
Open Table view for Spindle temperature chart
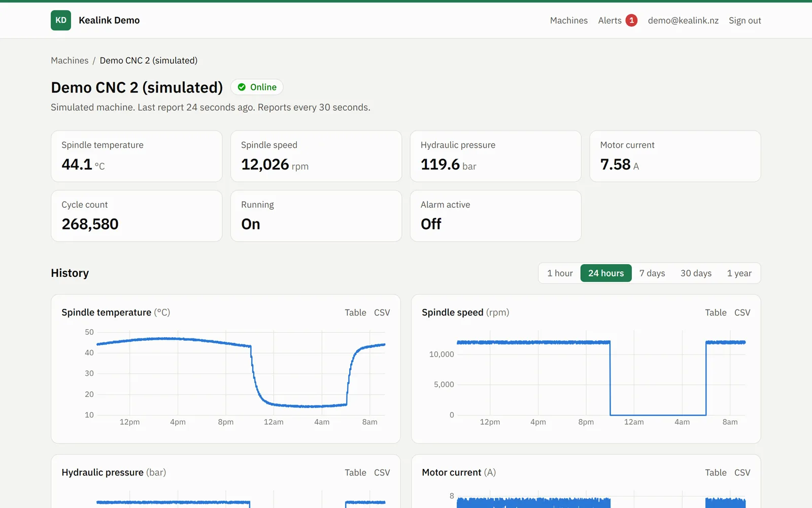[355, 312]
